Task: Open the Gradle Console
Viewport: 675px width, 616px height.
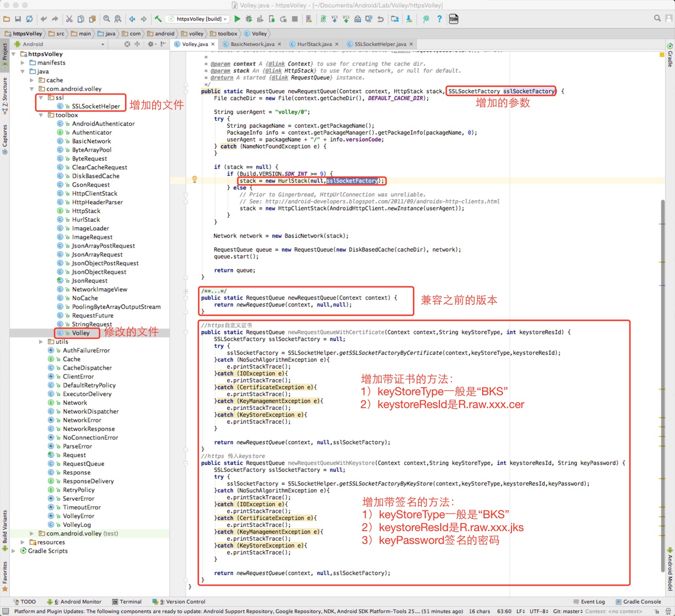Action: [x=638, y=602]
